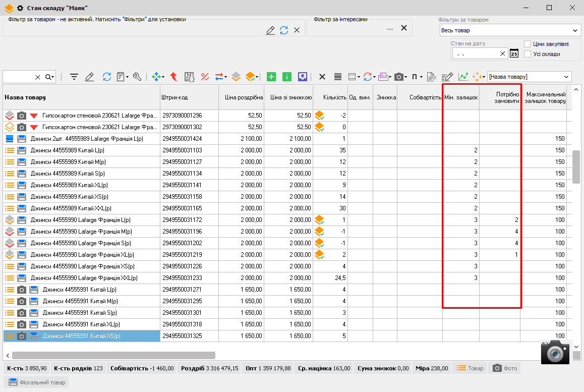Click the purple download arrow icon
Image resolution: width=584 pixels, height=392 pixels.
coord(303,77)
